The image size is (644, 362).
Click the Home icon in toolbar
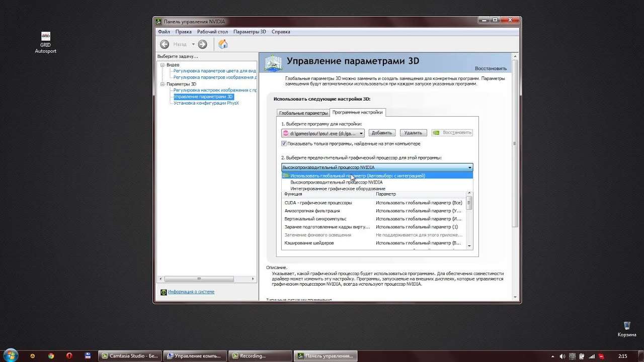(223, 44)
